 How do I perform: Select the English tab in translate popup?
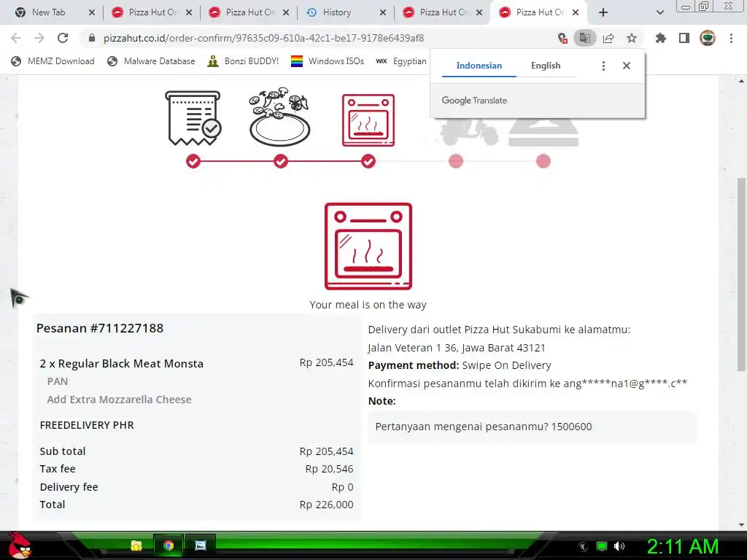point(546,66)
